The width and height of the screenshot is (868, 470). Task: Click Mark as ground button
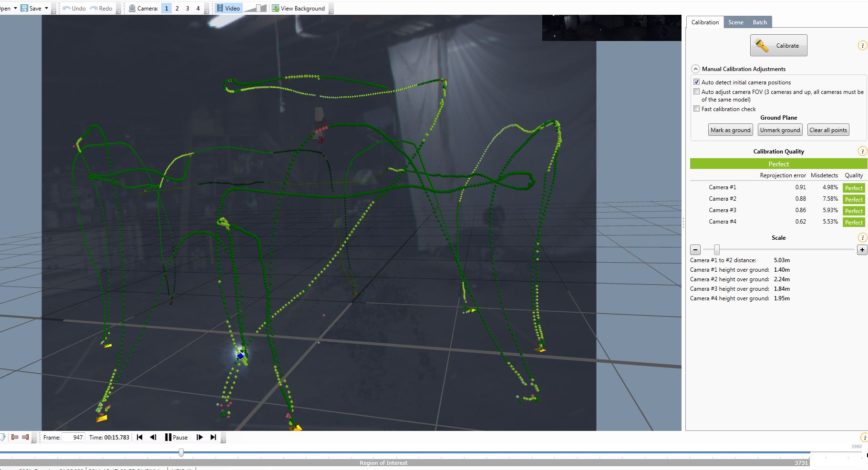(730, 130)
